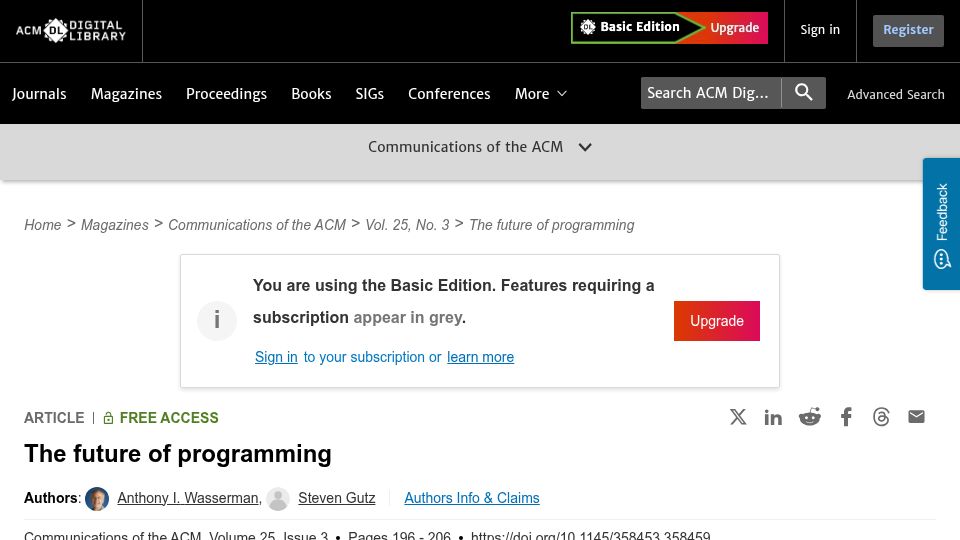Click Sign in in the header
The width and height of the screenshot is (960, 540).
820,29
